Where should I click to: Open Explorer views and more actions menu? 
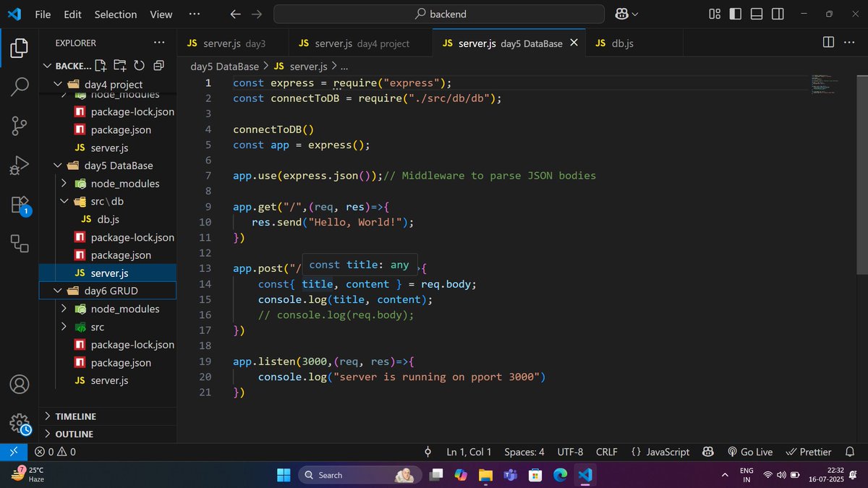pyautogui.click(x=159, y=43)
